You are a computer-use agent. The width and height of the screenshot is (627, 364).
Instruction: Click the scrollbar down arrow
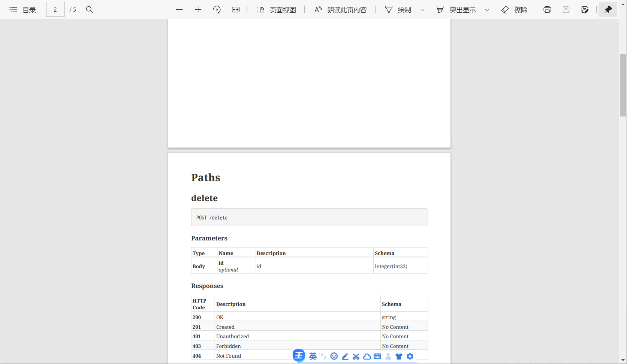tap(623, 360)
